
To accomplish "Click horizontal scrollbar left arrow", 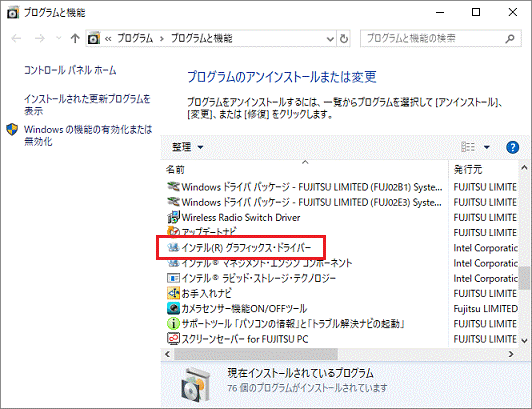I will tap(167, 354).
